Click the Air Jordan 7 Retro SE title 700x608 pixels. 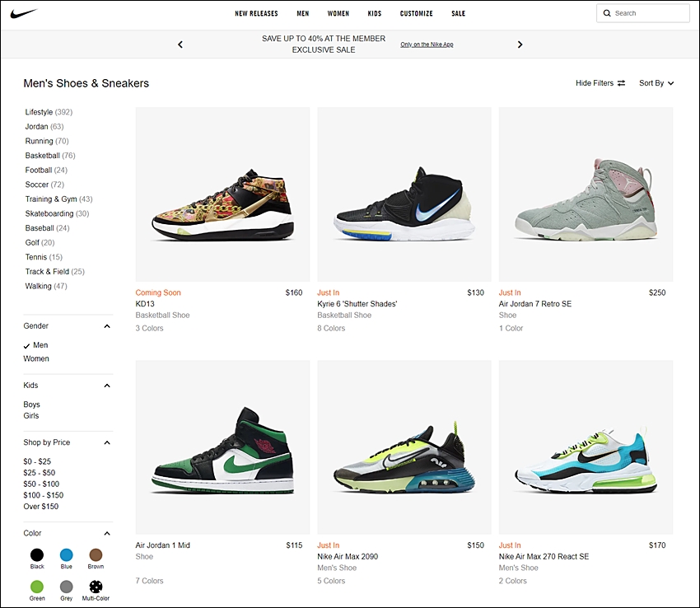tap(535, 304)
